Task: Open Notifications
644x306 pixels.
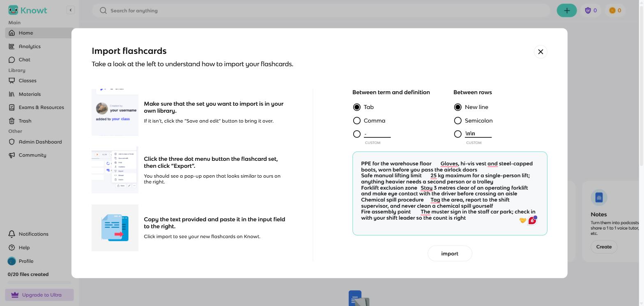Action: (x=39, y=234)
